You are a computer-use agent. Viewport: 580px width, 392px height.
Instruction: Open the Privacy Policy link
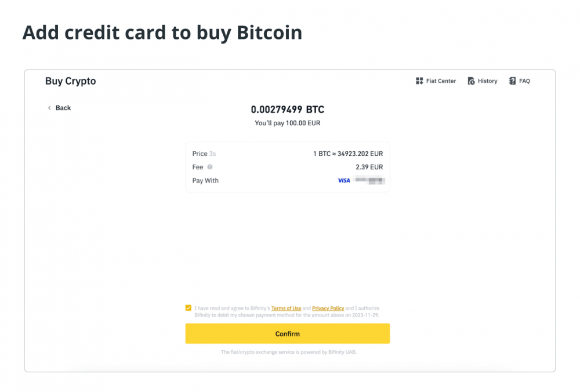coord(328,308)
